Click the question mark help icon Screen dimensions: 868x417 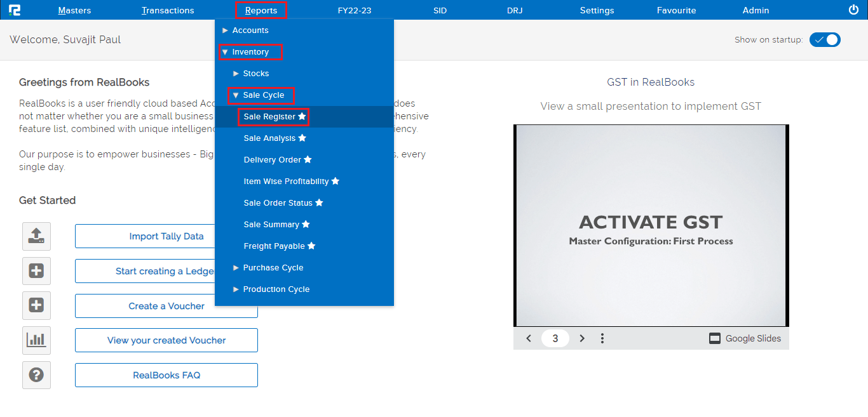(36, 375)
